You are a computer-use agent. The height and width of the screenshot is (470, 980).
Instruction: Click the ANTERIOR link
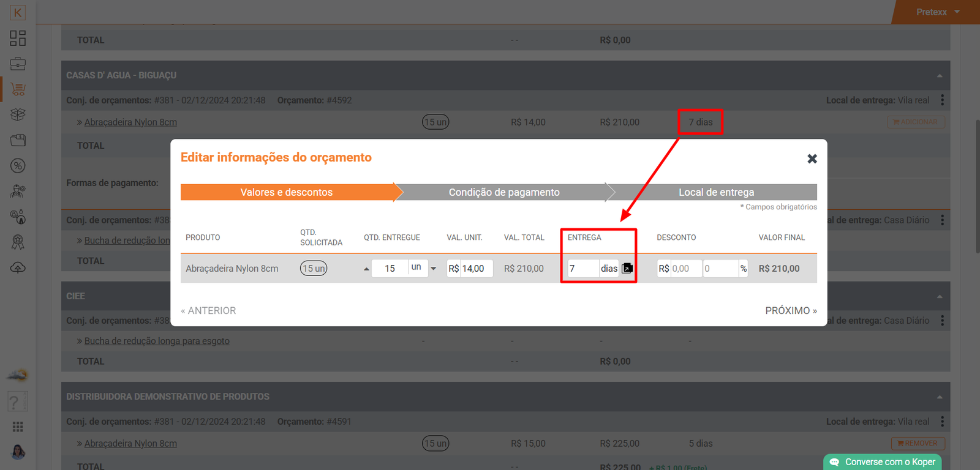click(208, 310)
